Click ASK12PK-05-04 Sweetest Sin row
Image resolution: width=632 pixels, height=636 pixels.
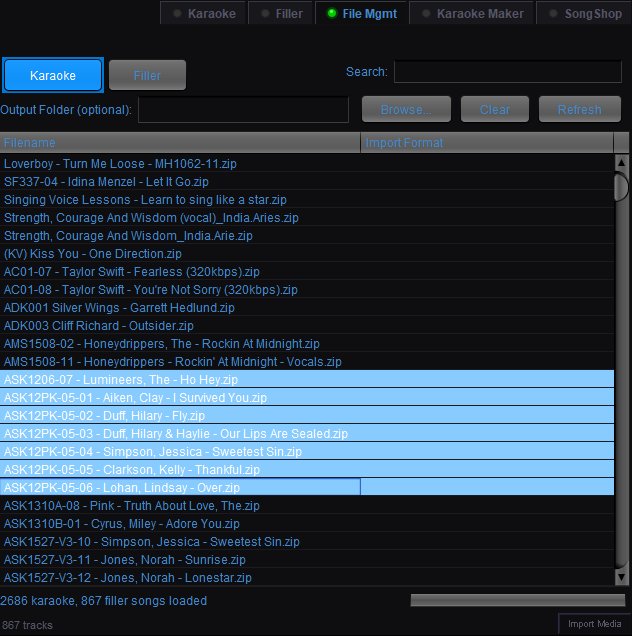[307, 451]
